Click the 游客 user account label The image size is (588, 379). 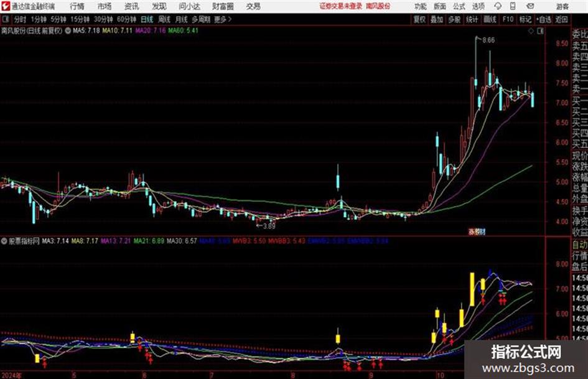click(x=562, y=6)
